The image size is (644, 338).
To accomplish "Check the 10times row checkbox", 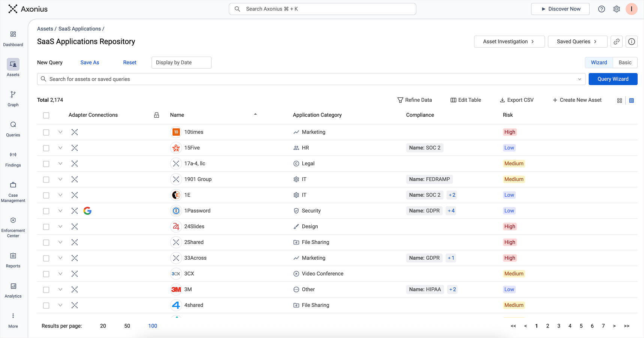I will 46,132.
